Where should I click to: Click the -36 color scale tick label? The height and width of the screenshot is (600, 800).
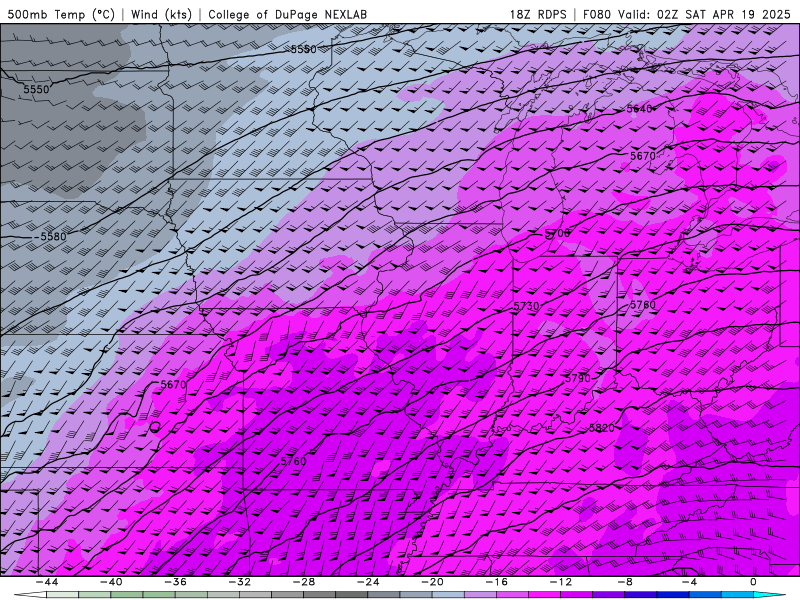pyautogui.click(x=176, y=582)
